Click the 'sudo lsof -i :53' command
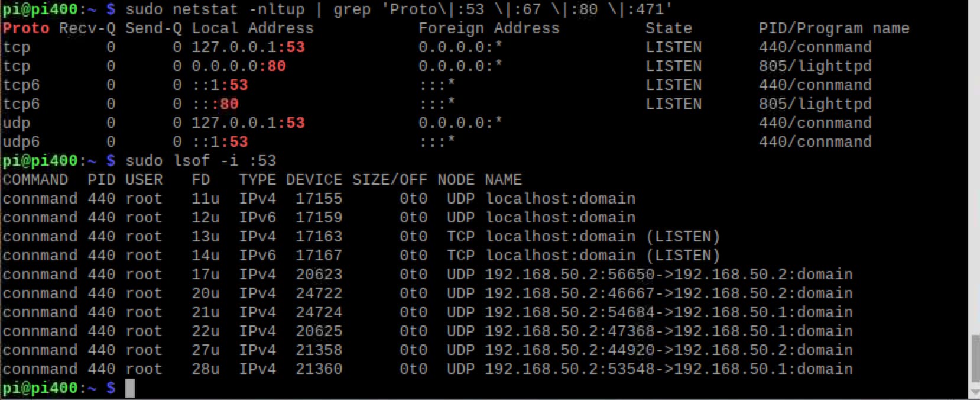The height and width of the screenshot is (400, 980). (x=201, y=161)
